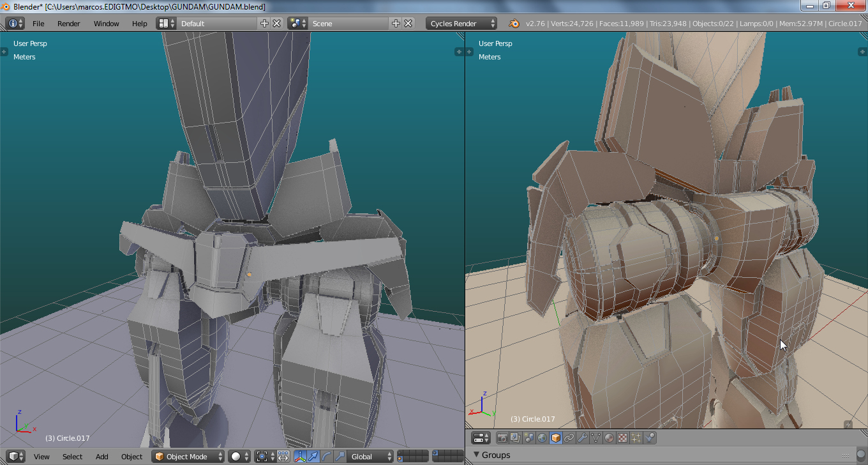Click the Default screen layout name field

[218, 24]
